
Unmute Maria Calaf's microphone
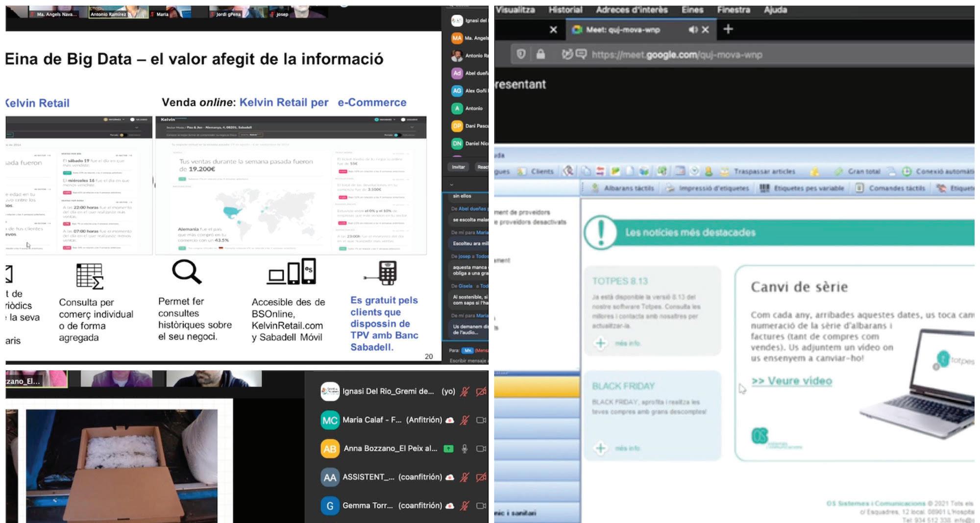(465, 420)
